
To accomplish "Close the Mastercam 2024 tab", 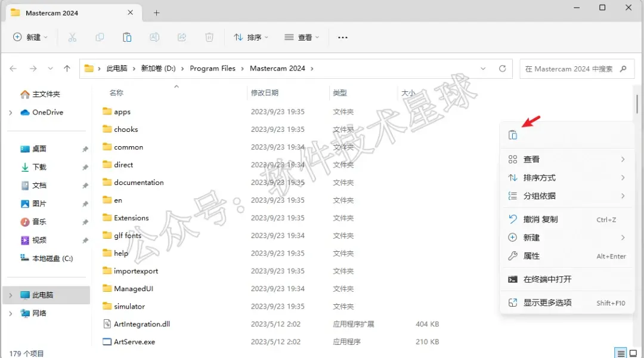I will [x=130, y=13].
